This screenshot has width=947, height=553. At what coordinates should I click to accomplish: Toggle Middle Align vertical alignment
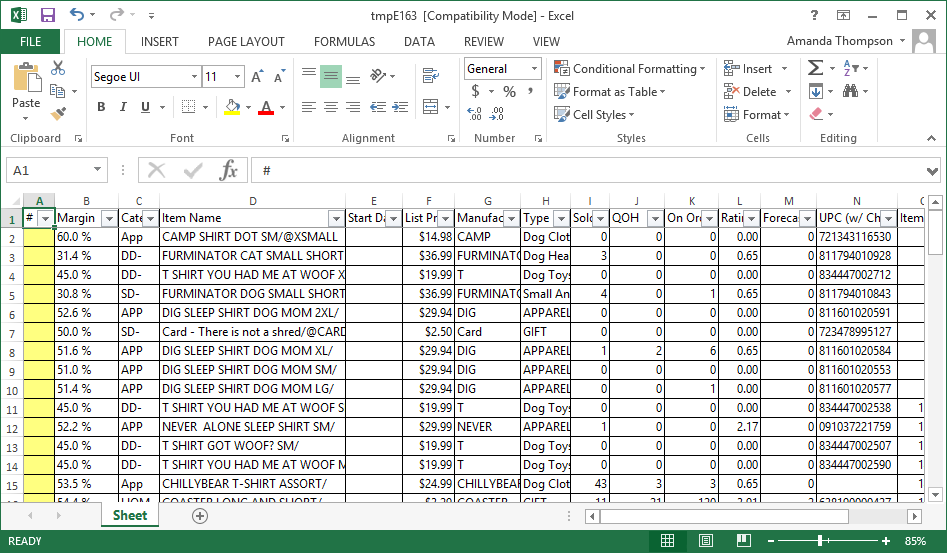(330, 75)
